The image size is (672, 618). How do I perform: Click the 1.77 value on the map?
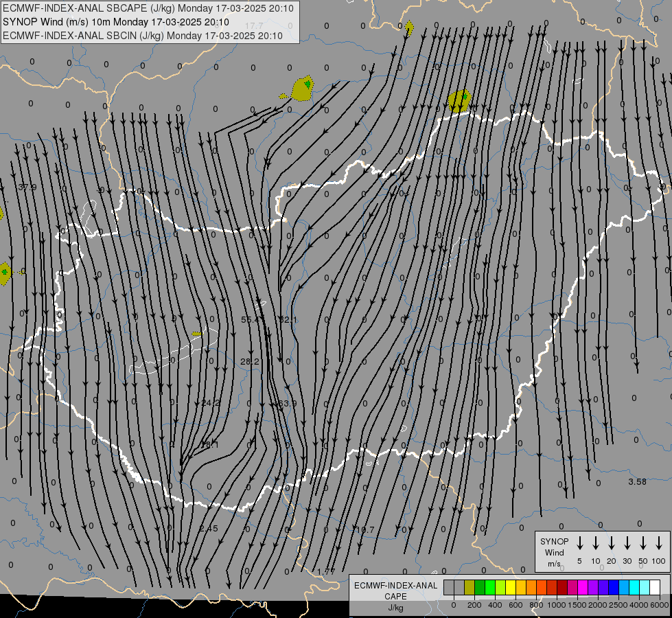click(x=326, y=572)
